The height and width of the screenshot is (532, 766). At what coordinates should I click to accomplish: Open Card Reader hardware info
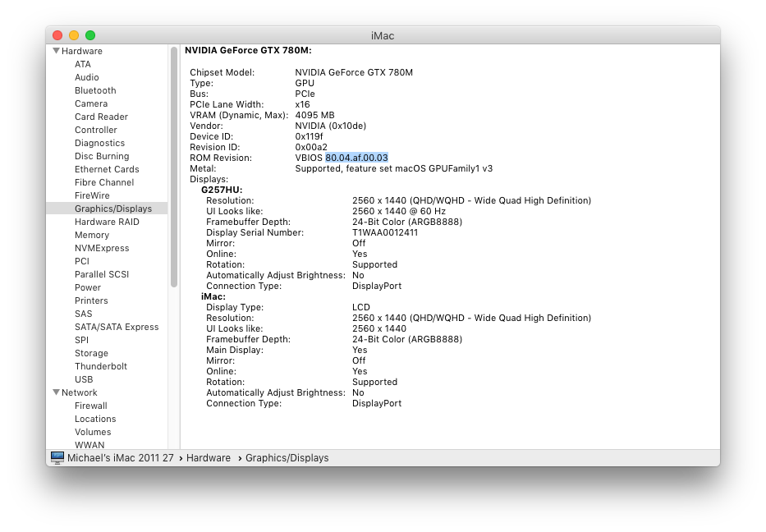click(101, 117)
